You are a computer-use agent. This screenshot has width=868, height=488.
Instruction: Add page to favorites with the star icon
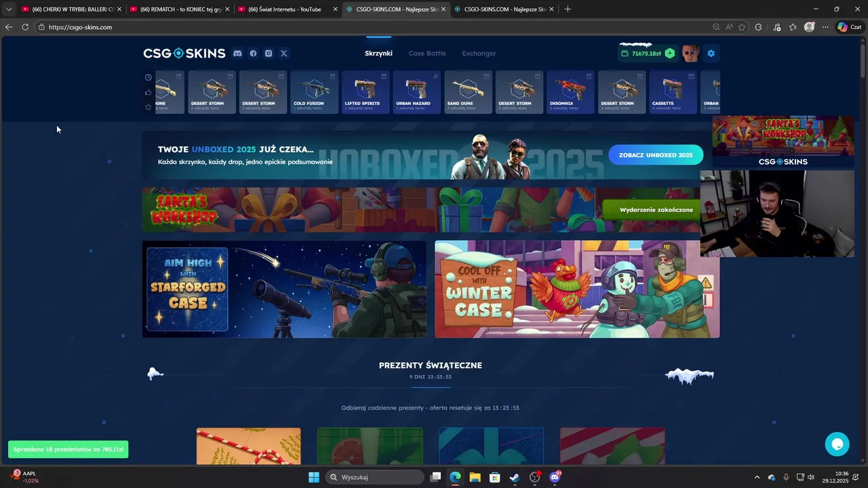(742, 27)
